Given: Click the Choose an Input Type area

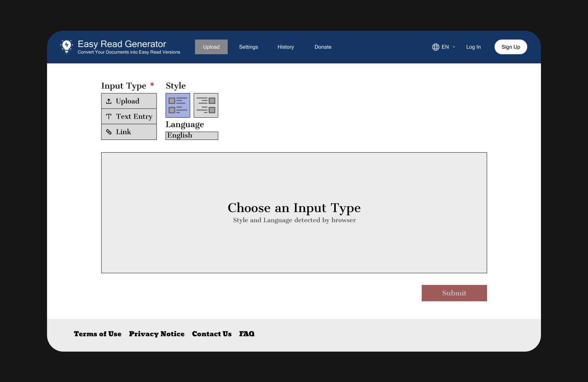Looking at the screenshot, I should 294,213.
